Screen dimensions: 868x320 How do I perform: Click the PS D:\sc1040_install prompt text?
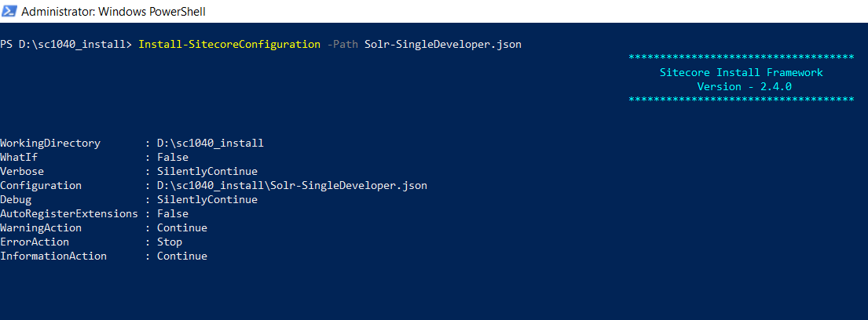click(x=66, y=44)
